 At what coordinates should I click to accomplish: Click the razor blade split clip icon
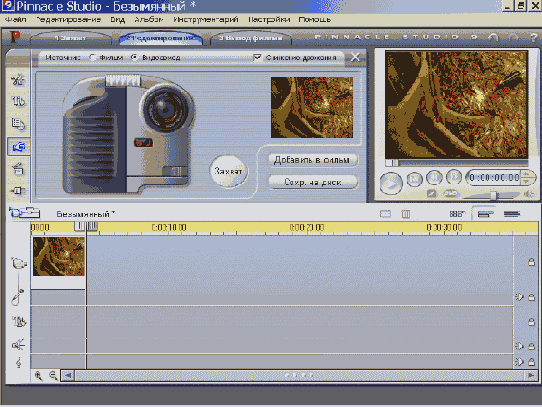point(385,214)
